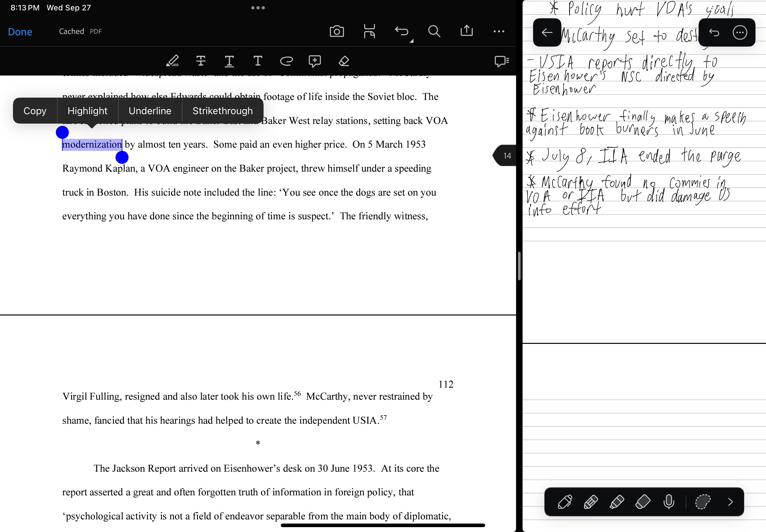
Task: Open notes app circled ellipsis menu
Action: click(740, 32)
